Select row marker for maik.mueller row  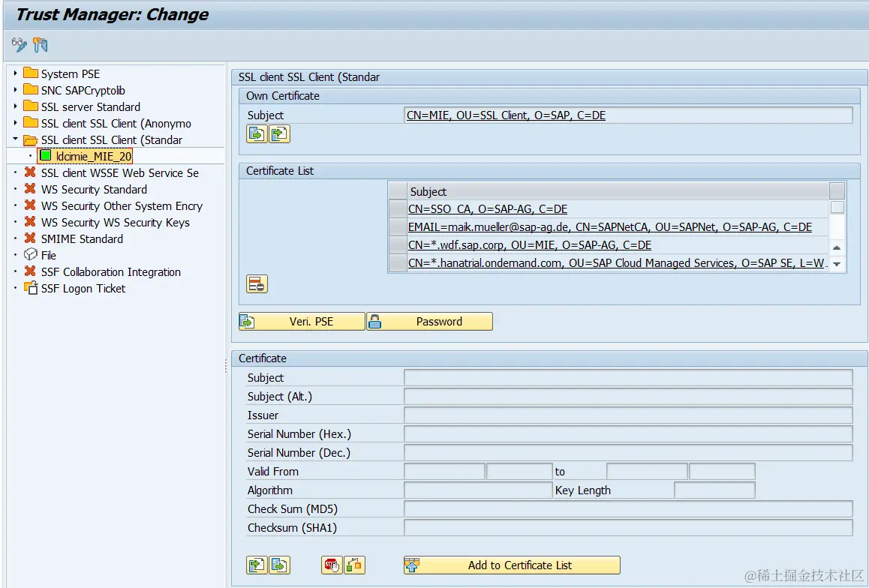tap(398, 227)
